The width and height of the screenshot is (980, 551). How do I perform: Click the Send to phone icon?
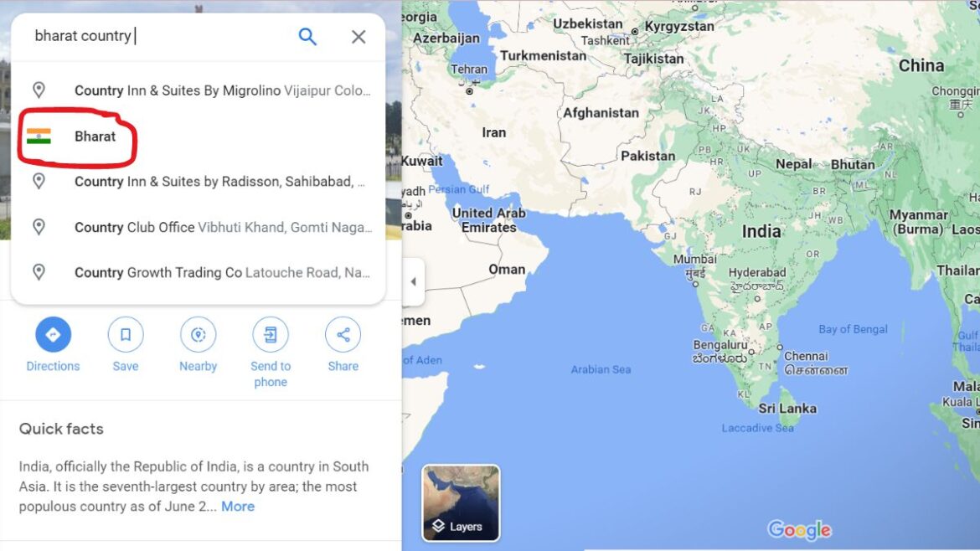click(271, 335)
